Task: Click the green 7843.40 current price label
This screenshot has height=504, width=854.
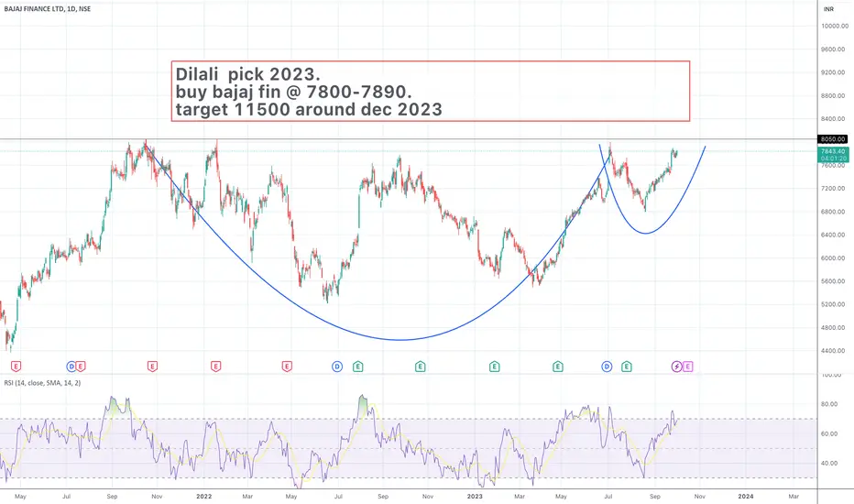Action: tap(833, 155)
